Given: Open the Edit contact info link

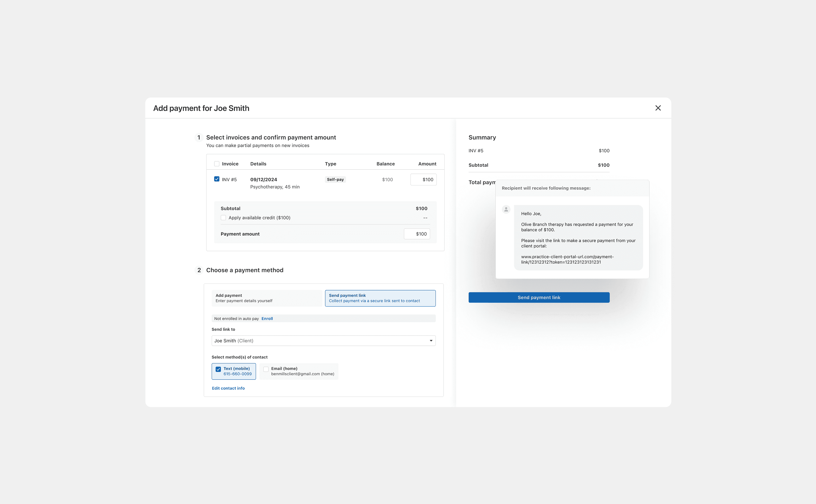Looking at the screenshot, I should (x=228, y=388).
